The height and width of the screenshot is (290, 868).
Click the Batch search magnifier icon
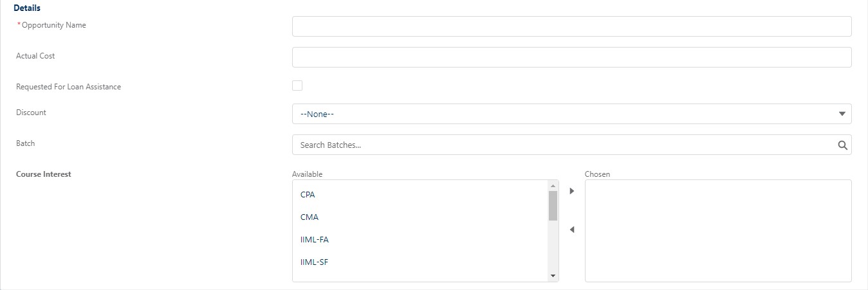842,145
